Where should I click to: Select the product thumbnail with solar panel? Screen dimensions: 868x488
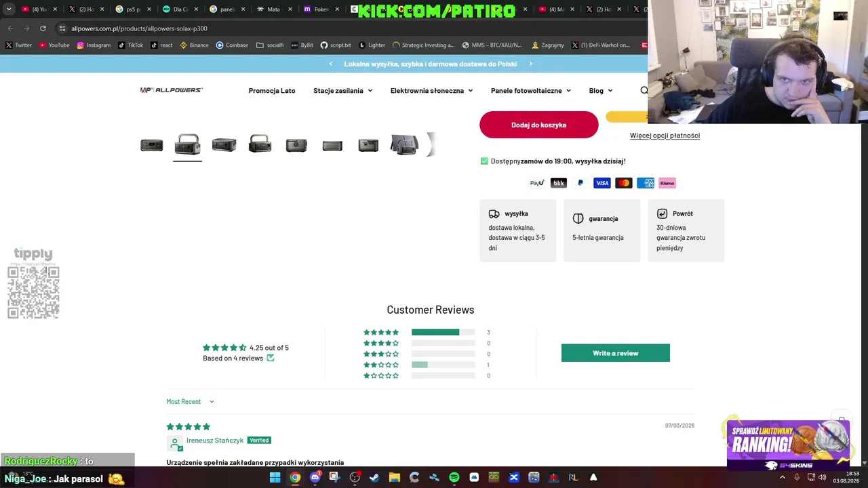tap(405, 145)
